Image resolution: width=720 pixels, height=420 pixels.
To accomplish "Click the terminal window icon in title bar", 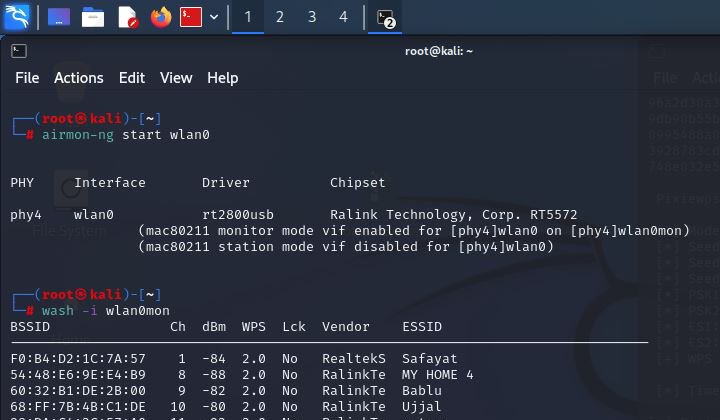I will point(19,51).
